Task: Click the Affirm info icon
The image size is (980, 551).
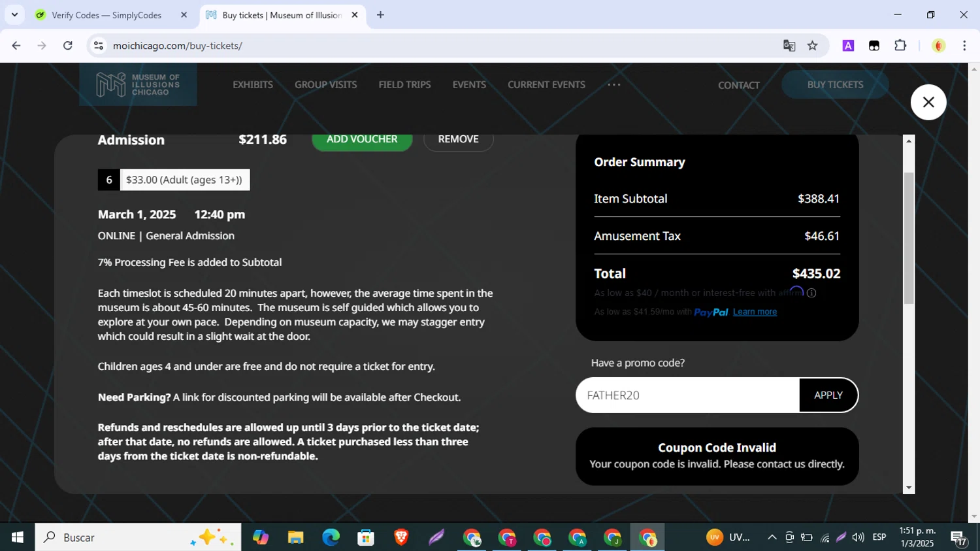Action: [811, 293]
